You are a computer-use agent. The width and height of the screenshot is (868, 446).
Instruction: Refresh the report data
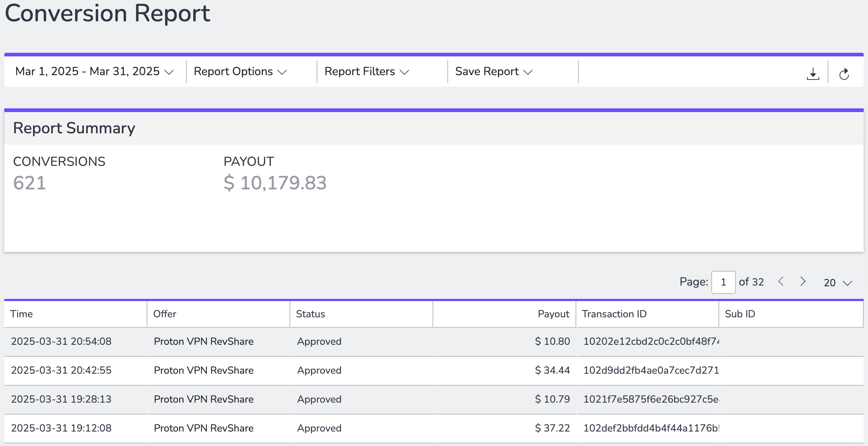tap(844, 74)
